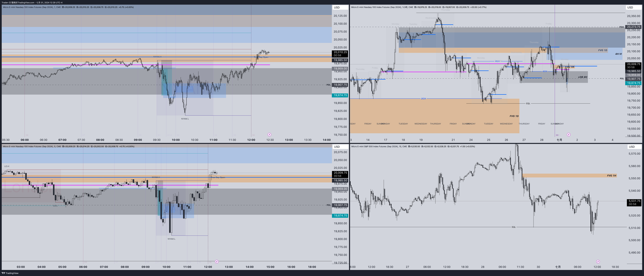Image resolution: width=644 pixels, height=276 pixels.
Task: Click the lightning bolt icon in the S&P 500 chart
Action: pos(598,262)
